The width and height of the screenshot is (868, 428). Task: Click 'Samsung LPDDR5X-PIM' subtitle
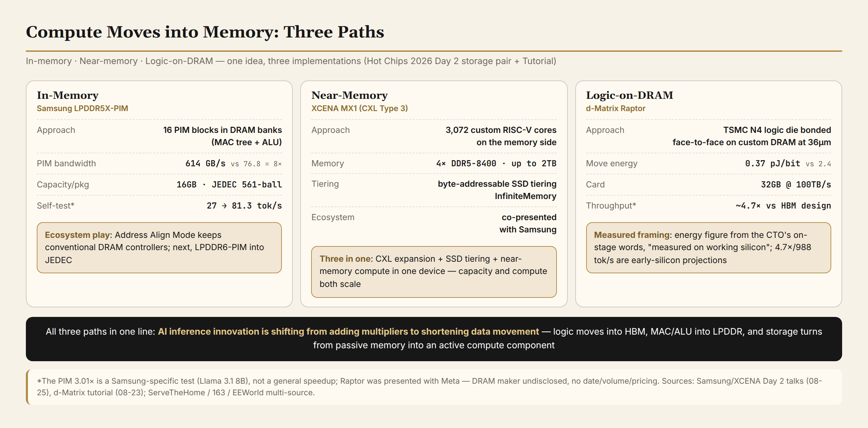[x=82, y=108]
